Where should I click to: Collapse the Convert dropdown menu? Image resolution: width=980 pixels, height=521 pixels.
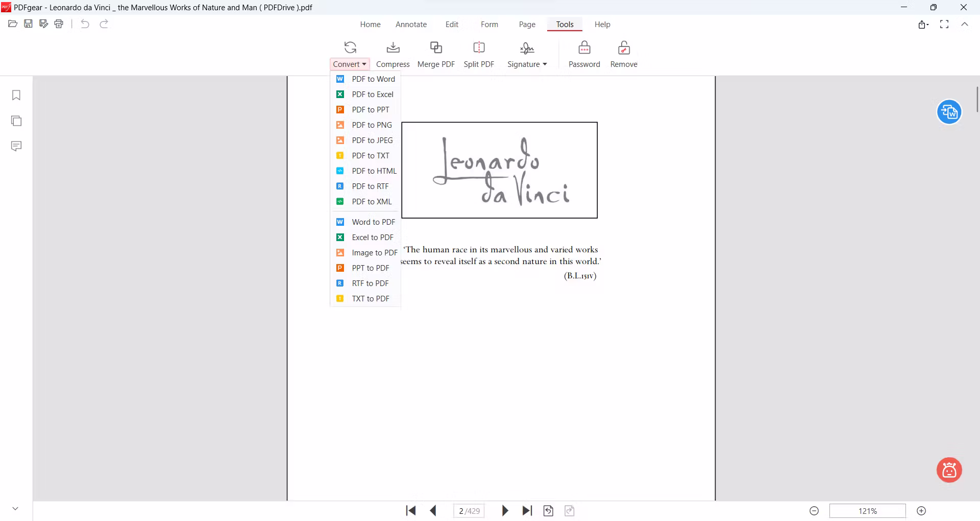(x=350, y=64)
